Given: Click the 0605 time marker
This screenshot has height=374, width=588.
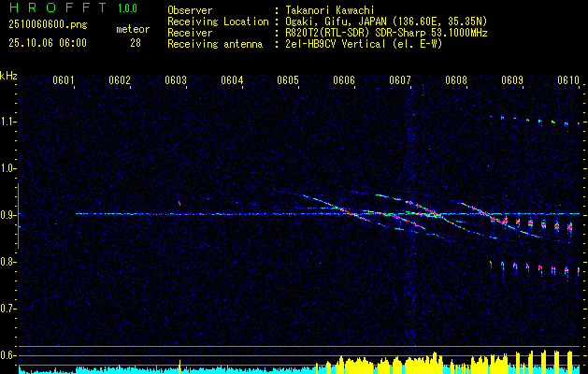Looking at the screenshot, I should coord(288,80).
